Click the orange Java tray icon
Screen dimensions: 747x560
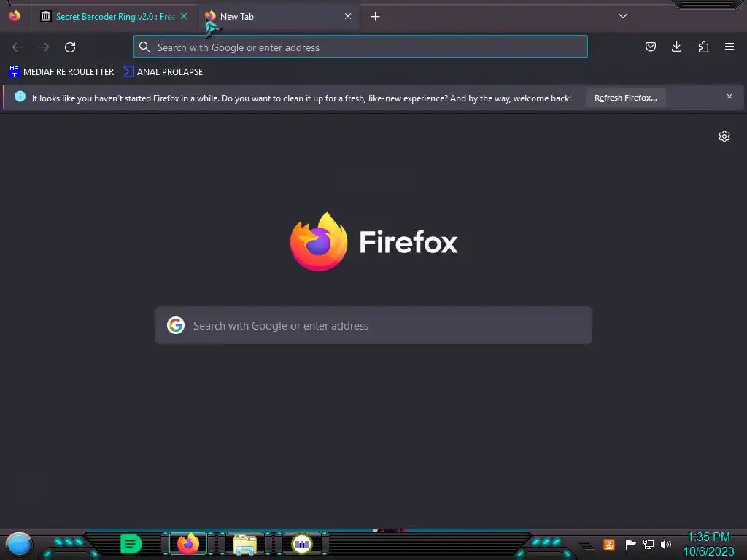[609, 544]
